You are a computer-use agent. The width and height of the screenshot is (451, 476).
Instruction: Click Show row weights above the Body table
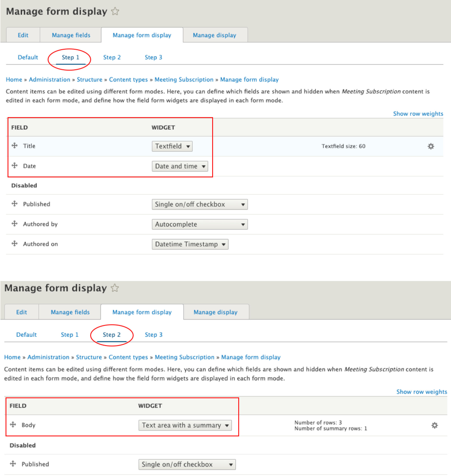(x=422, y=392)
